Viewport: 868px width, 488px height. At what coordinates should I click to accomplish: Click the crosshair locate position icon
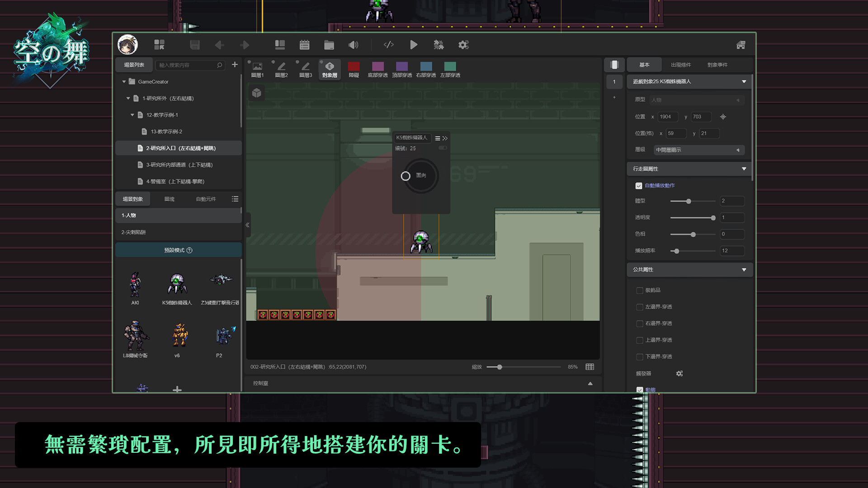(x=723, y=117)
